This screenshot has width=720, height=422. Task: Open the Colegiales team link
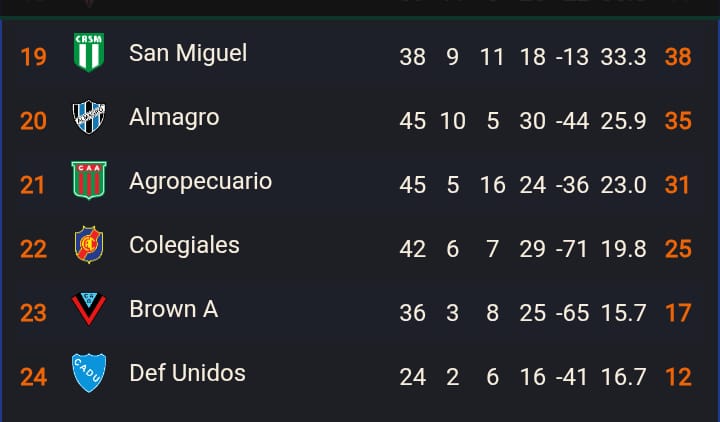(184, 246)
